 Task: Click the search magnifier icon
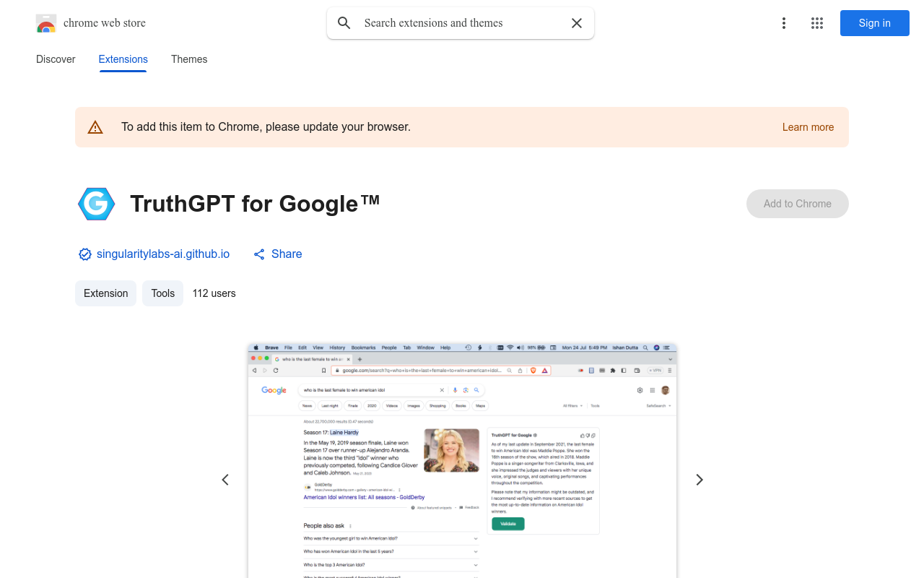344,23
